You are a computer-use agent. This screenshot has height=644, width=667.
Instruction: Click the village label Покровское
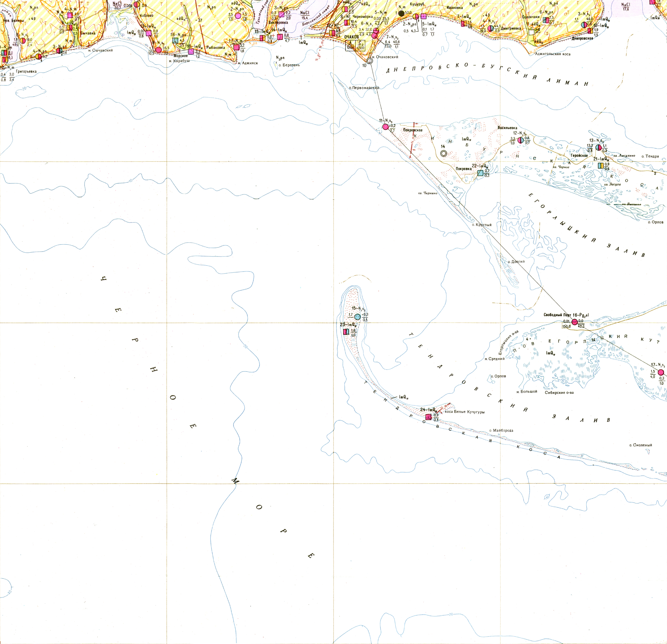pos(413,130)
